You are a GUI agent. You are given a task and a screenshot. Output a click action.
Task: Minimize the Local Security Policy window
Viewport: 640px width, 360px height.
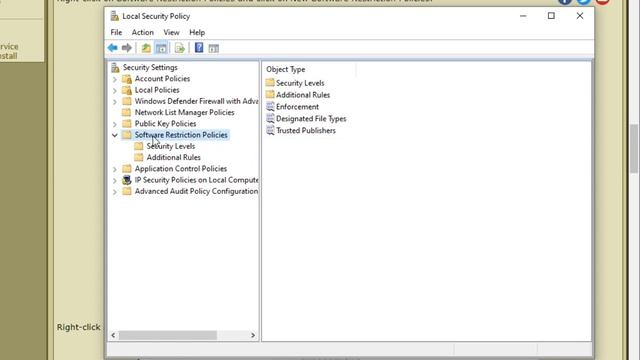pos(523,16)
